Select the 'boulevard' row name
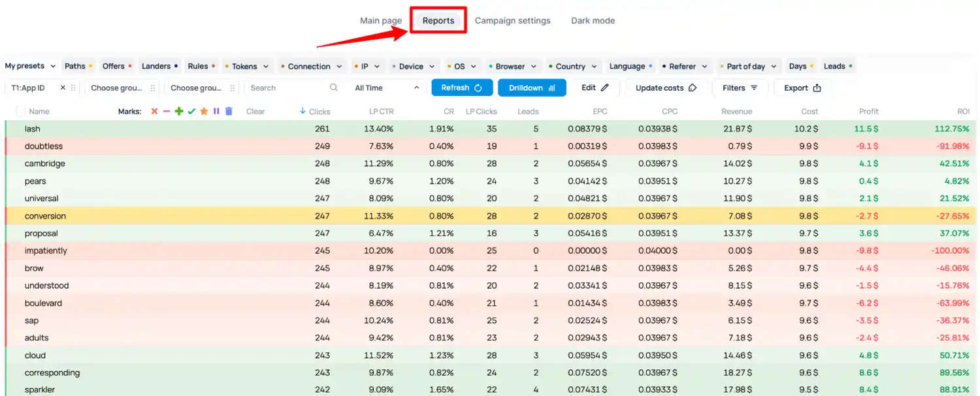Viewport: 980px width, 396px height. tap(43, 303)
